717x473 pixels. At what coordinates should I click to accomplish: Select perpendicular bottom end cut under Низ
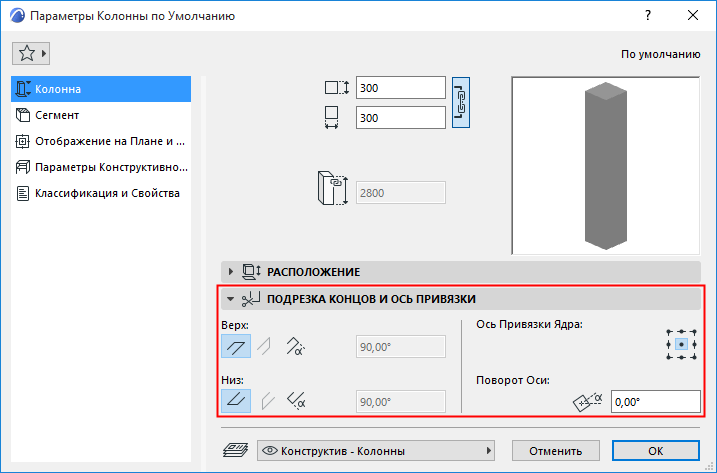pyautogui.click(x=268, y=401)
